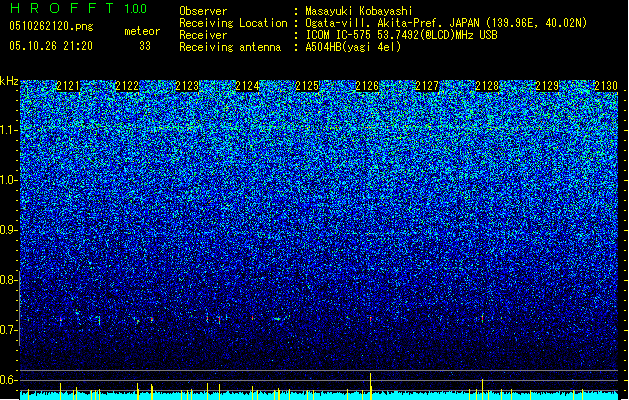
Task: Select the file name 0510262120.png
Action: click(x=51, y=26)
